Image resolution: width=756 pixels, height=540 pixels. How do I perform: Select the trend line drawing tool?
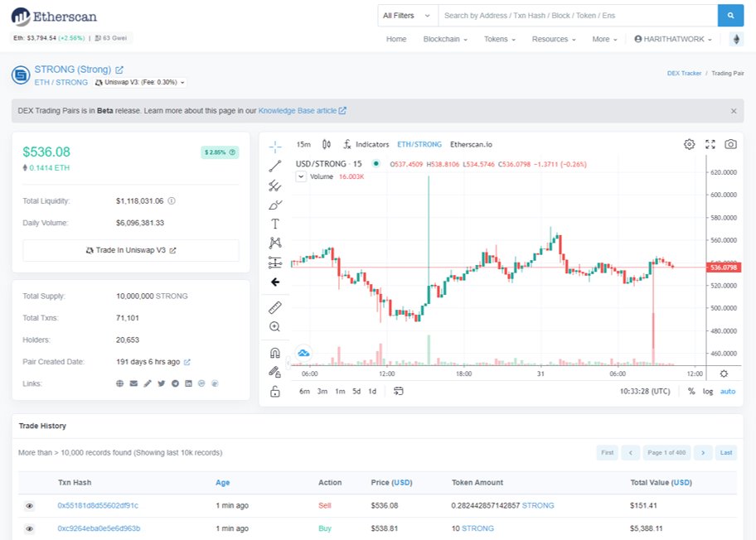coord(275,166)
